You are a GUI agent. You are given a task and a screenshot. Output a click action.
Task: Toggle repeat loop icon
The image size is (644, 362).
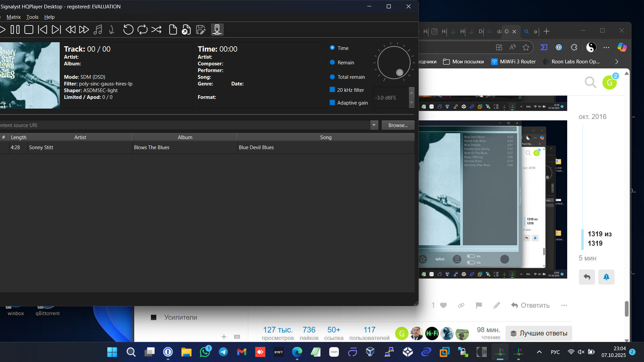coord(142,30)
